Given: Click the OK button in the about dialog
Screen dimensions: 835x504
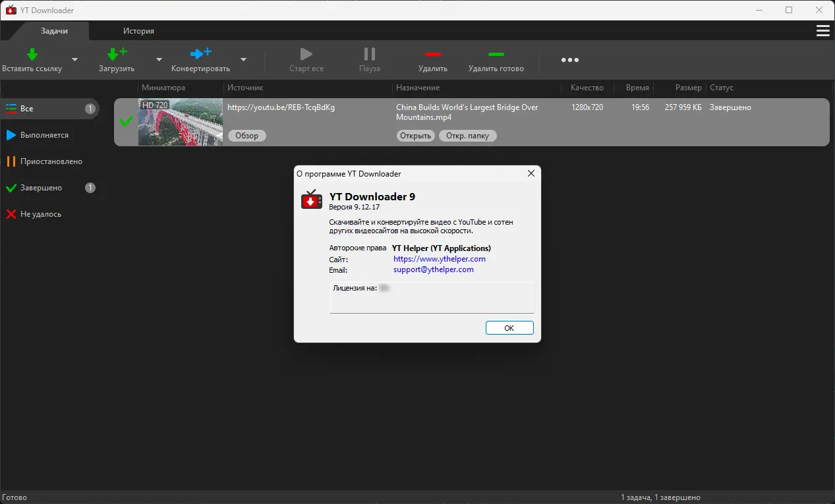Looking at the screenshot, I should point(509,327).
